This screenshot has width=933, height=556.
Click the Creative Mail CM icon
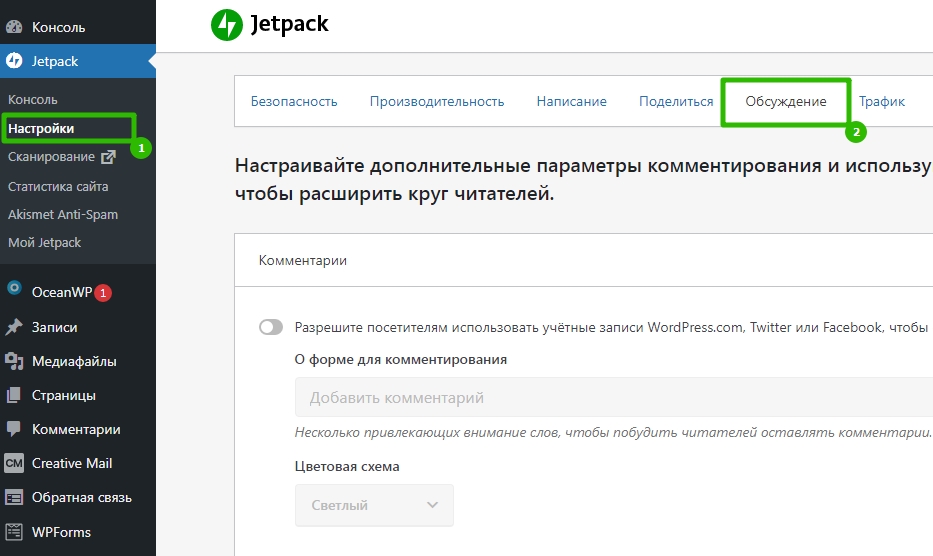pyautogui.click(x=14, y=463)
